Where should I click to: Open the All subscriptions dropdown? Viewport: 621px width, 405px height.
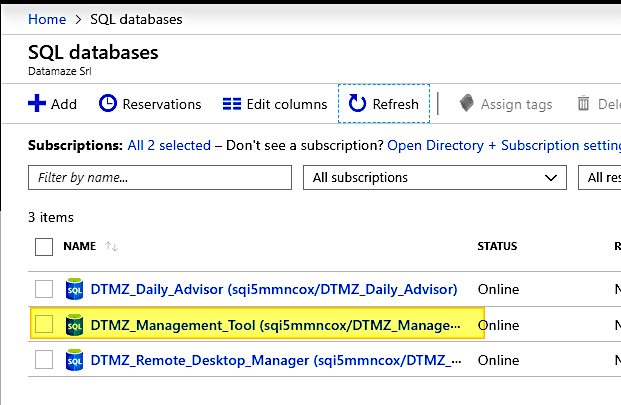(x=435, y=178)
